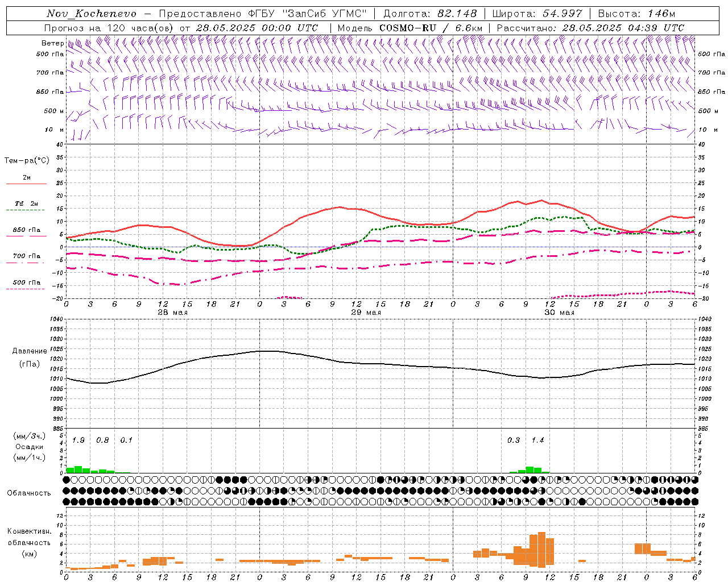The height and width of the screenshot is (582, 728).
Task: Select the 0.8 precipitation amount
Action: (x=102, y=440)
